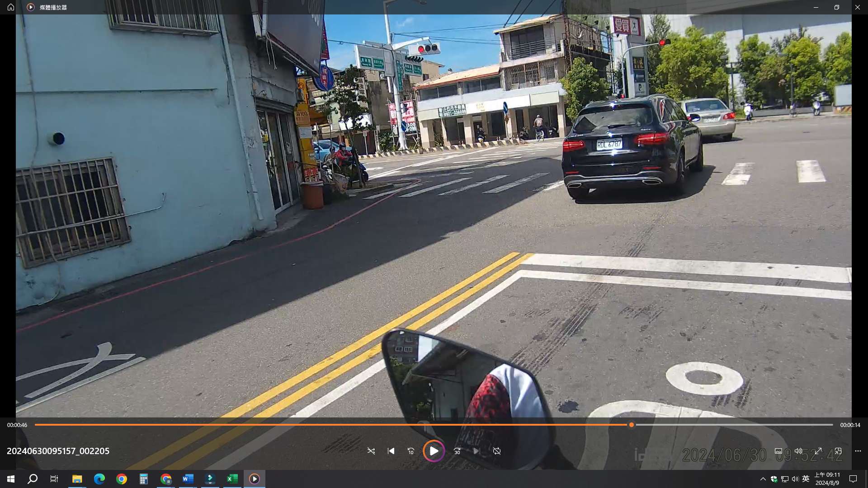The width and height of the screenshot is (868, 488).
Task: Open the taskbar clock and calendar
Action: [827, 479]
